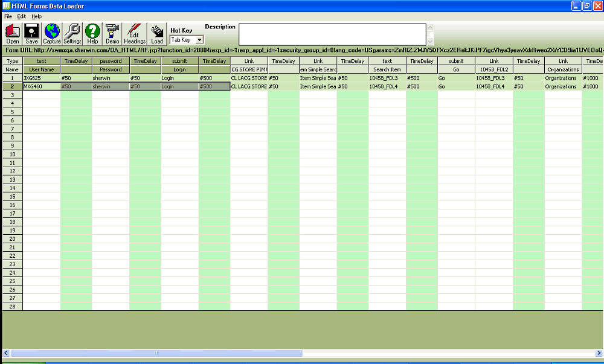Click the Save floppy disk icon
This screenshot has height=364, width=604.
click(x=31, y=34)
